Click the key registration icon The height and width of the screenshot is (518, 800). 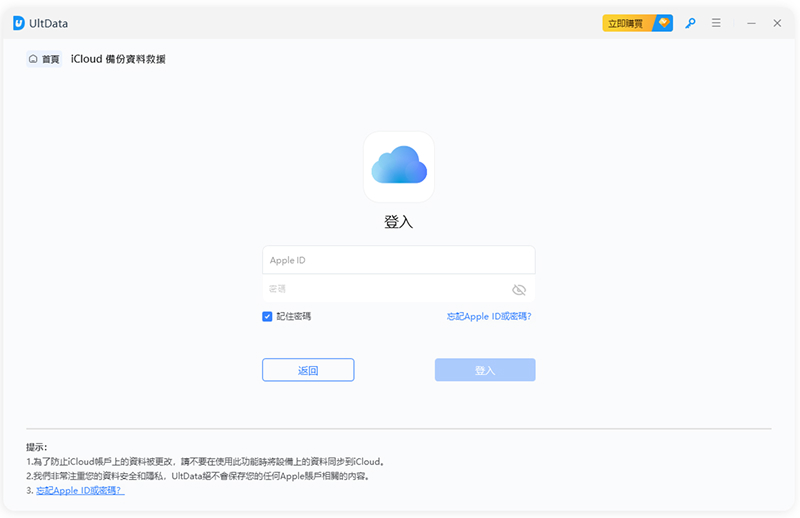pyautogui.click(x=690, y=23)
